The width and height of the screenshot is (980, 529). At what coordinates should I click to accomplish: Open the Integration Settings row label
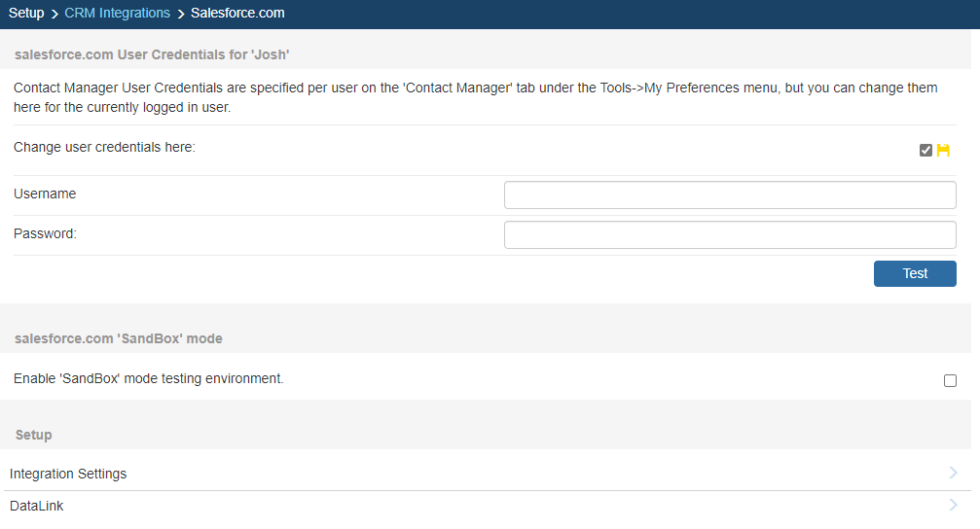click(x=68, y=474)
